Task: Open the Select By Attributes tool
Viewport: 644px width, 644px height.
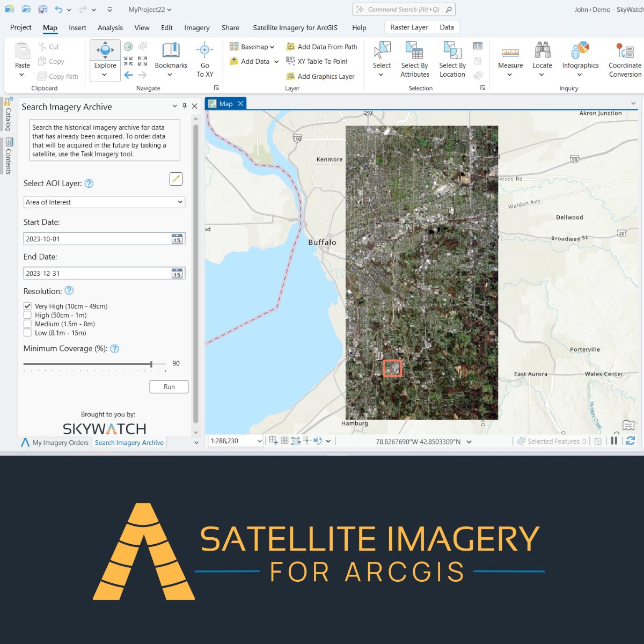Action: coord(415,60)
